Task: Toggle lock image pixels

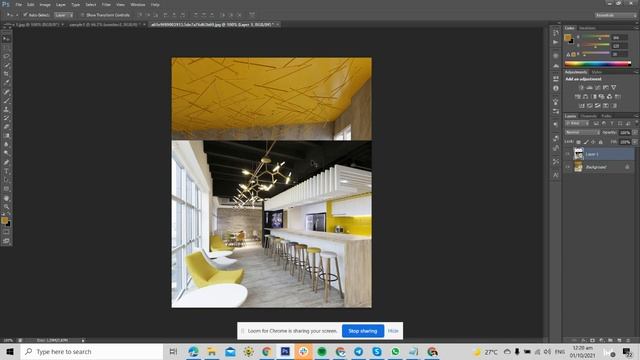Action: (586, 142)
